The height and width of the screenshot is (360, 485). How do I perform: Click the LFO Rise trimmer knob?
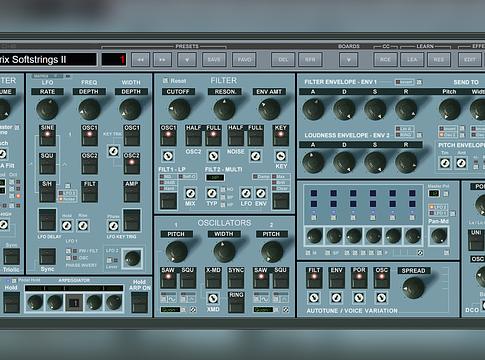click(x=83, y=226)
